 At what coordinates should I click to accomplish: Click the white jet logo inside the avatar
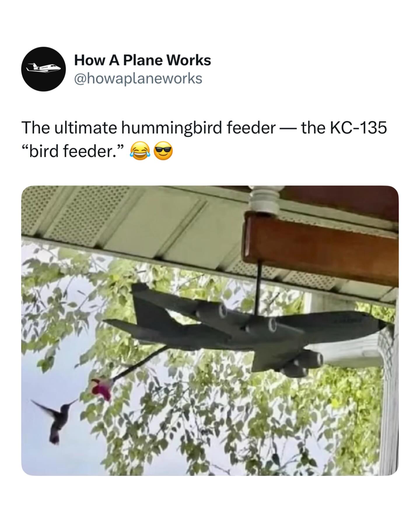[x=43, y=68]
